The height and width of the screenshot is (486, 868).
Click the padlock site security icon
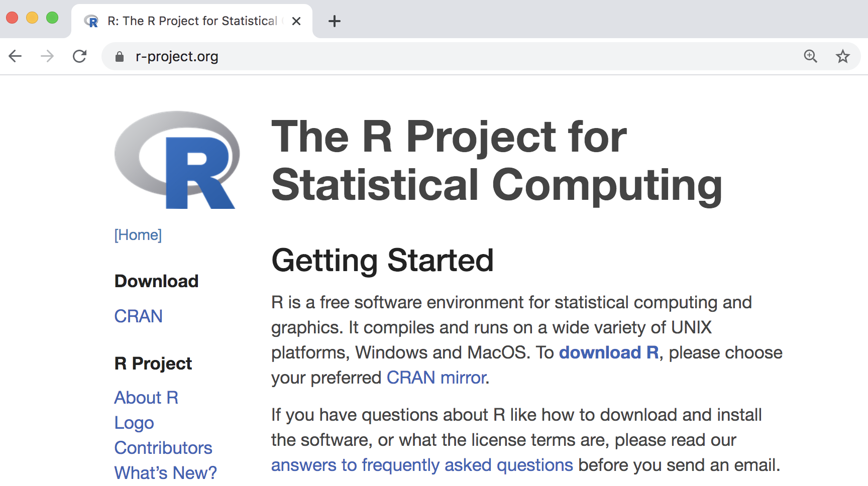(x=119, y=57)
